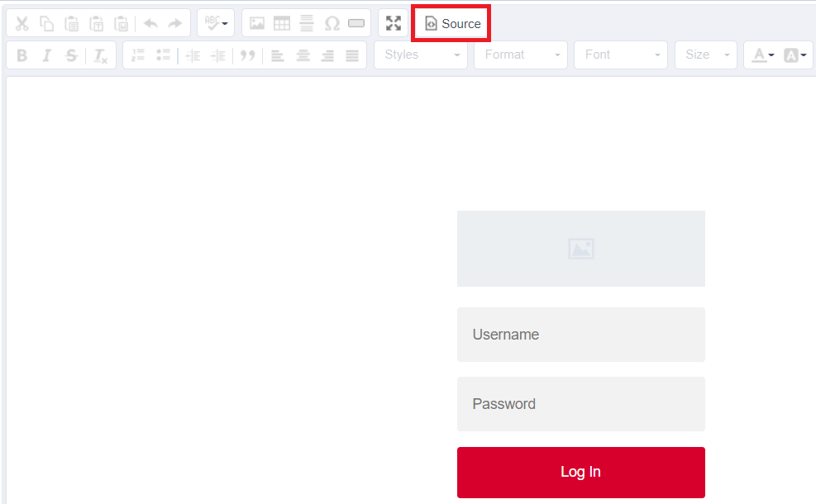Toggle bold formatting
816x504 pixels.
tap(21, 55)
